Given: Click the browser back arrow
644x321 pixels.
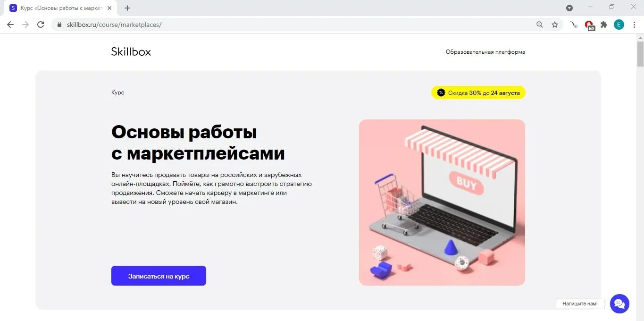Looking at the screenshot, I should point(10,25).
